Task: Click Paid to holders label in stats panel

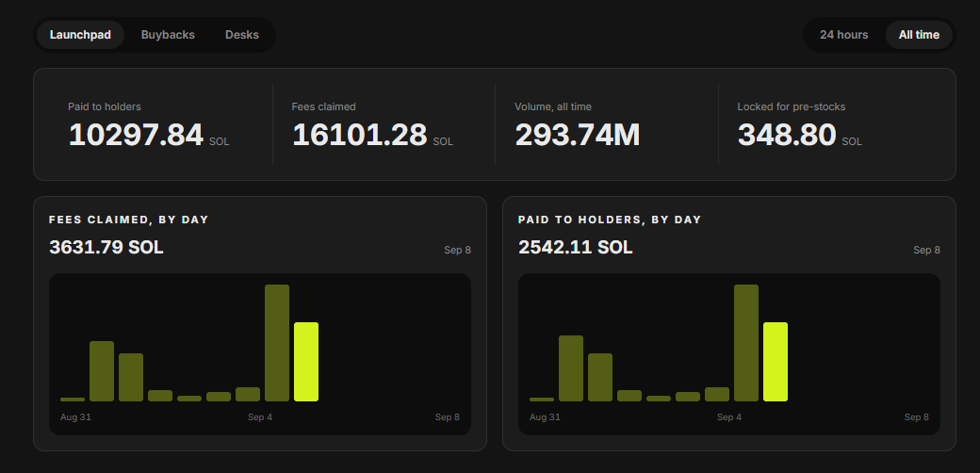Action: point(105,106)
